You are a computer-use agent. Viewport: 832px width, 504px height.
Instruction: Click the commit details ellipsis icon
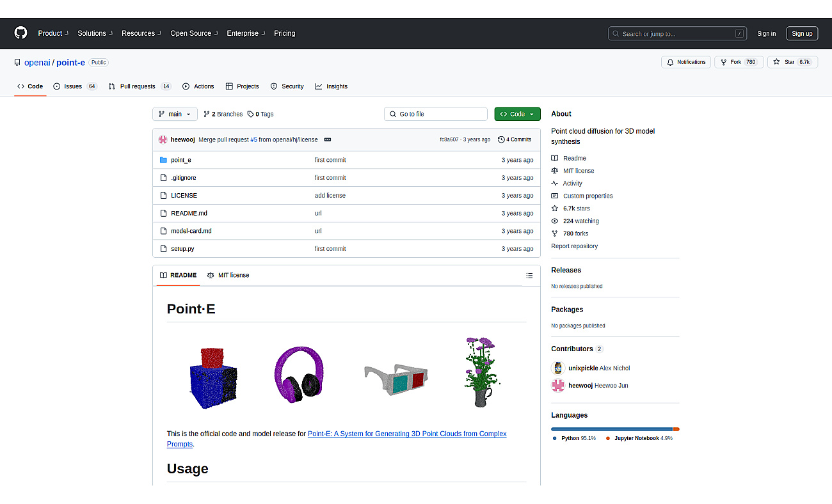[x=328, y=139]
